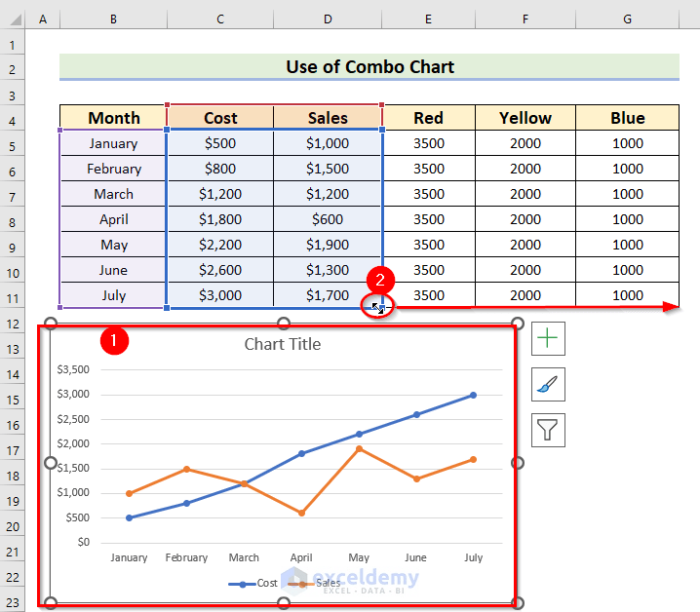Click the Red header cell

click(x=429, y=118)
